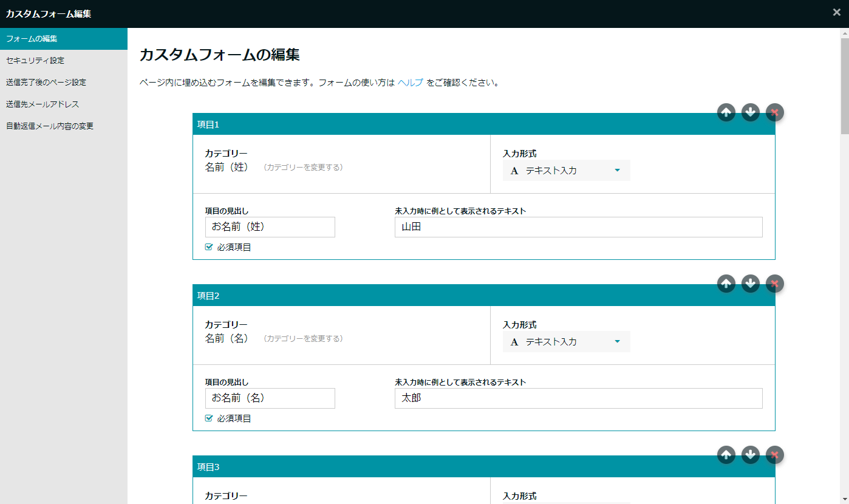Open セキュリティ設定 in the sidebar

tap(64, 61)
